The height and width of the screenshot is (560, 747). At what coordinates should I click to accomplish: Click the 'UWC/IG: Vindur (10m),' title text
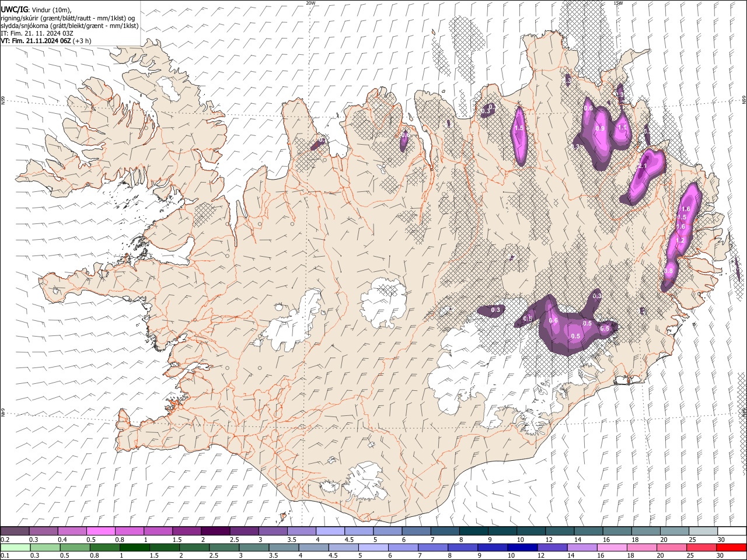pyautogui.click(x=36, y=9)
